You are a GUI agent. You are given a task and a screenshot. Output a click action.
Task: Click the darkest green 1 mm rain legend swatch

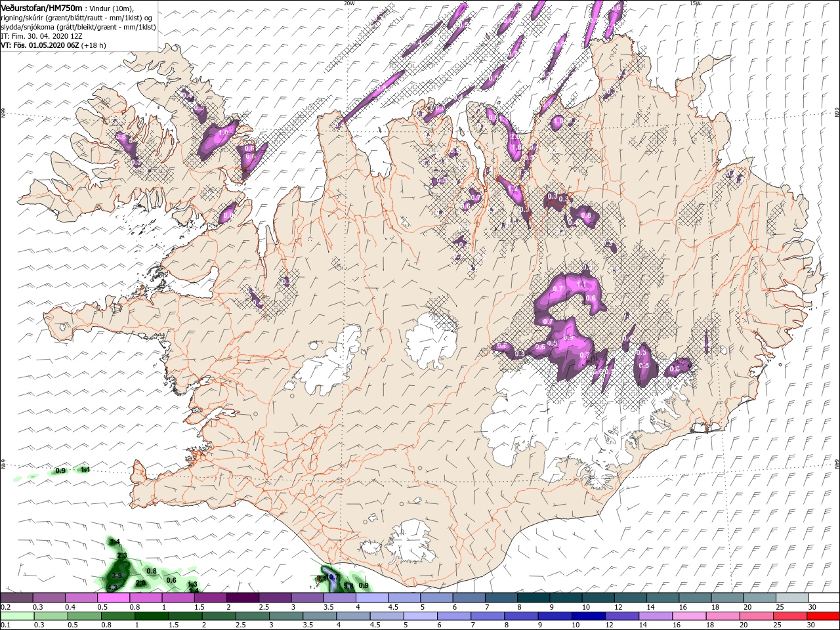pyautogui.click(x=150, y=616)
